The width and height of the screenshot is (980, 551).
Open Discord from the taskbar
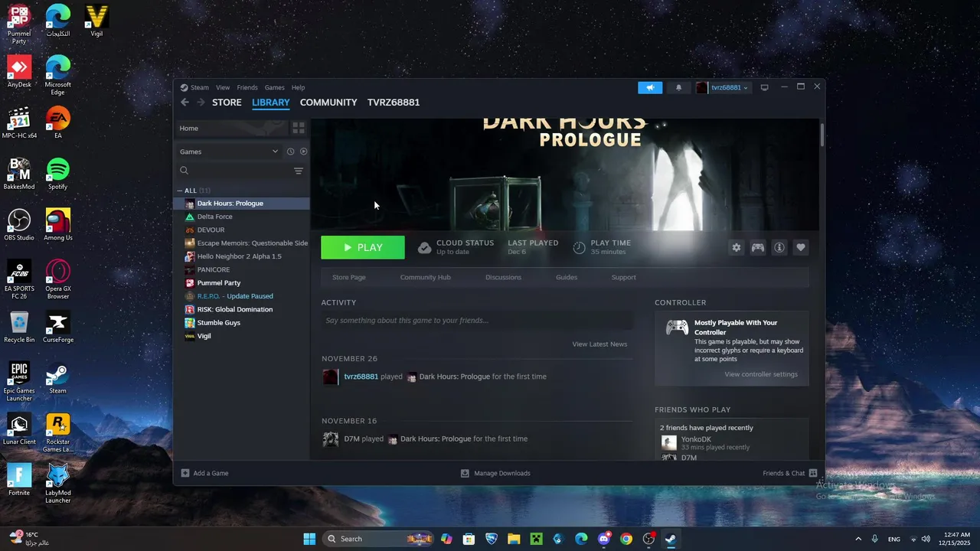[604, 539]
